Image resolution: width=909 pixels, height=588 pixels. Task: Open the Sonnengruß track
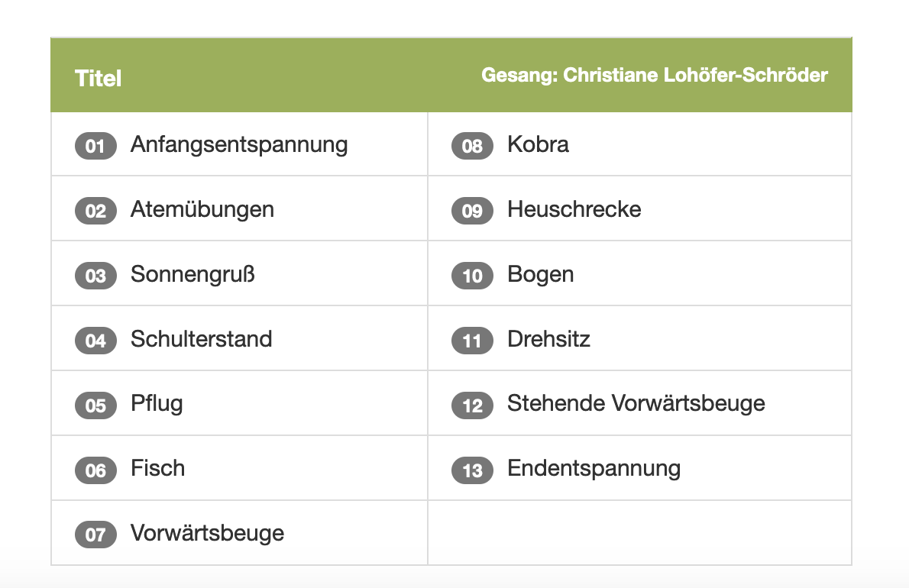pos(192,275)
